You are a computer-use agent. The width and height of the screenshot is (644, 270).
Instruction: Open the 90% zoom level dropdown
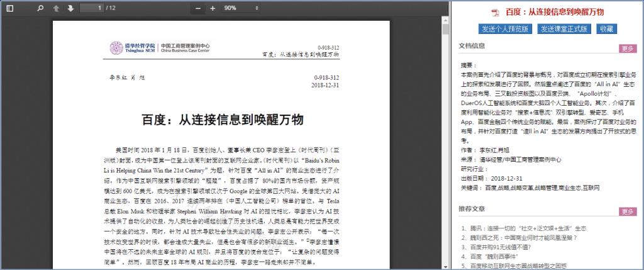(241, 8)
